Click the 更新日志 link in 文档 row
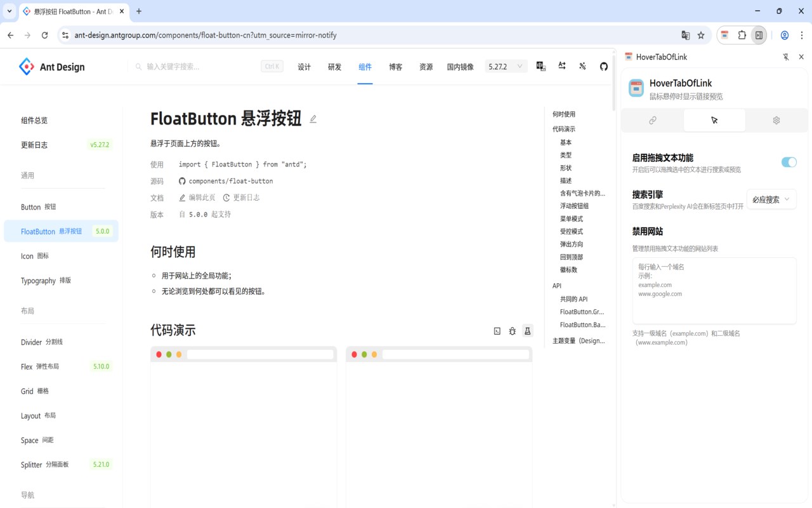This screenshot has height=508, width=812. [x=242, y=197]
